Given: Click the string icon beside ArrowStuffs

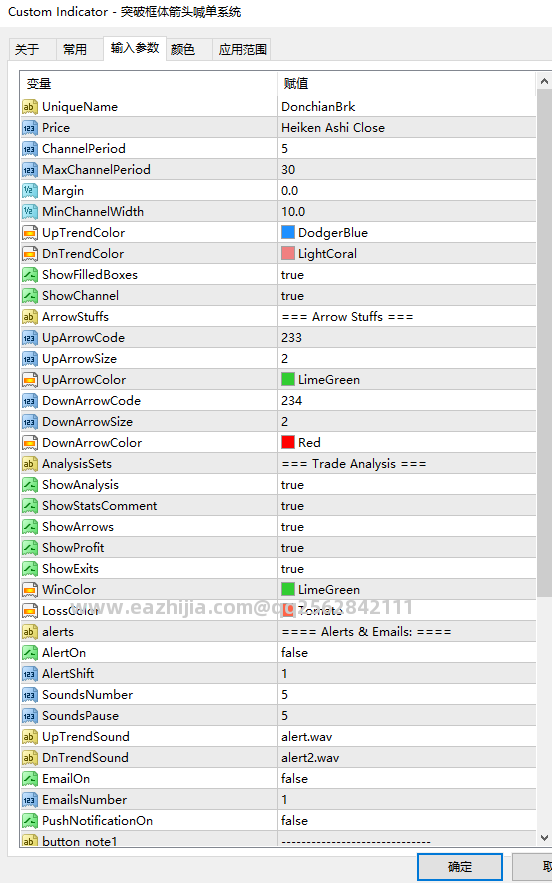Looking at the screenshot, I should click(30, 317).
